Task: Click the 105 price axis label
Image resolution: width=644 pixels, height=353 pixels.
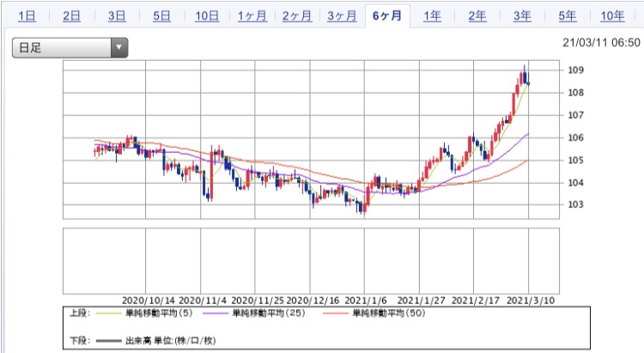Action: click(x=575, y=161)
